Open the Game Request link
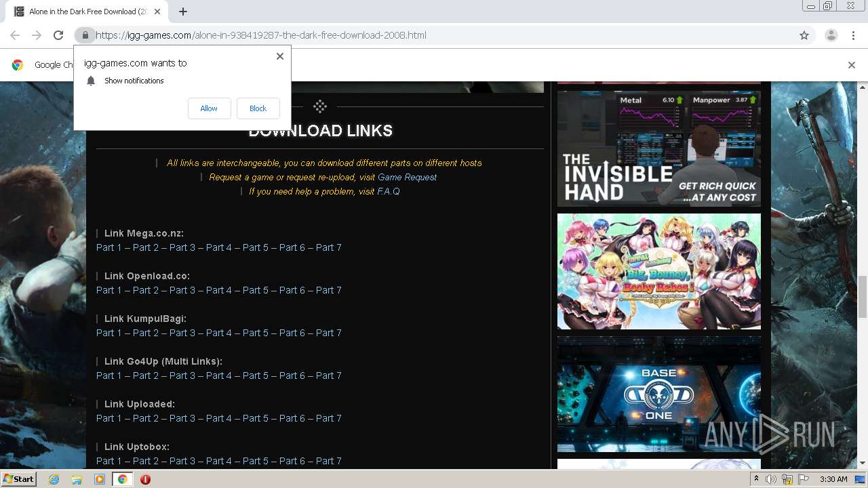The height and width of the screenshot is (488, 868). pos(407,177)
